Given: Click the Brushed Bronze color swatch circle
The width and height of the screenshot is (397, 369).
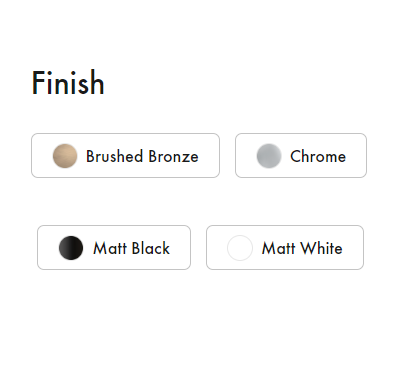Looking at the screenshot, I should click(x=65, y=156).
